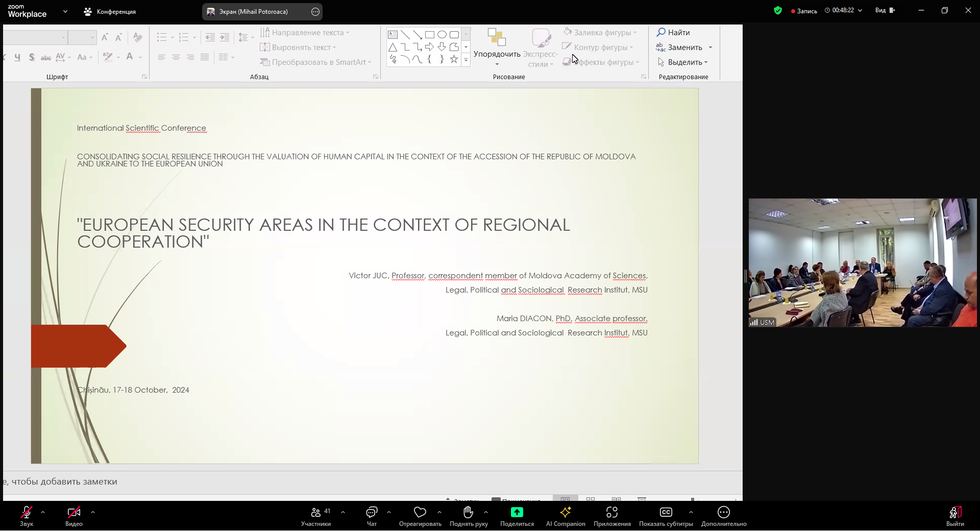Select the text box shape tool
Screen dimensions: 980x531
(x=393, y=35)
